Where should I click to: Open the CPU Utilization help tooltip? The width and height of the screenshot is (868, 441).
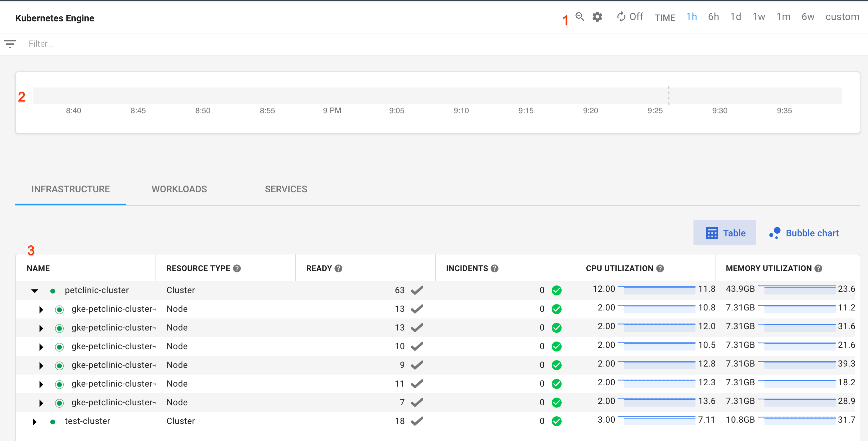661,268
